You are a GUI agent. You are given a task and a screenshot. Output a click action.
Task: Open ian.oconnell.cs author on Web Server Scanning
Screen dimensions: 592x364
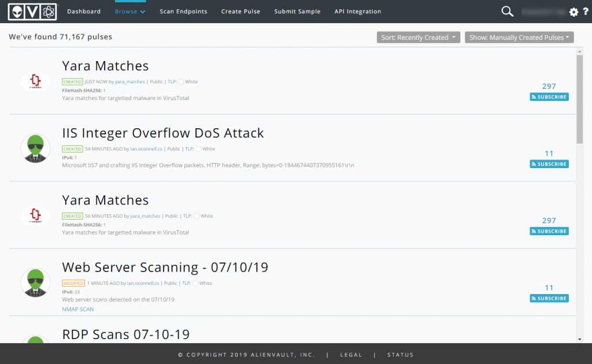click(x=143, y=283)
